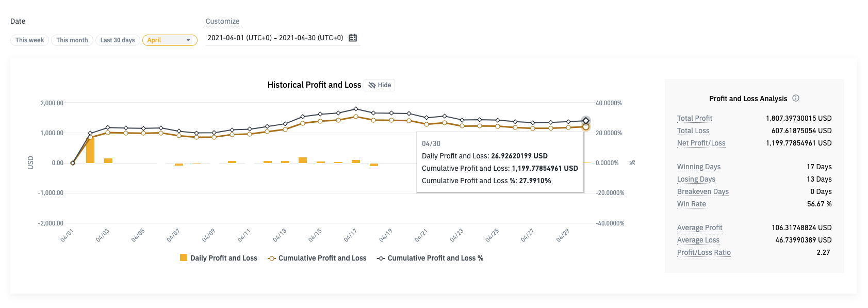Click the info icon beside Profit and Loss Analysis
The width and height of the screenshot is (868, 308).
(x=796, y=98)
